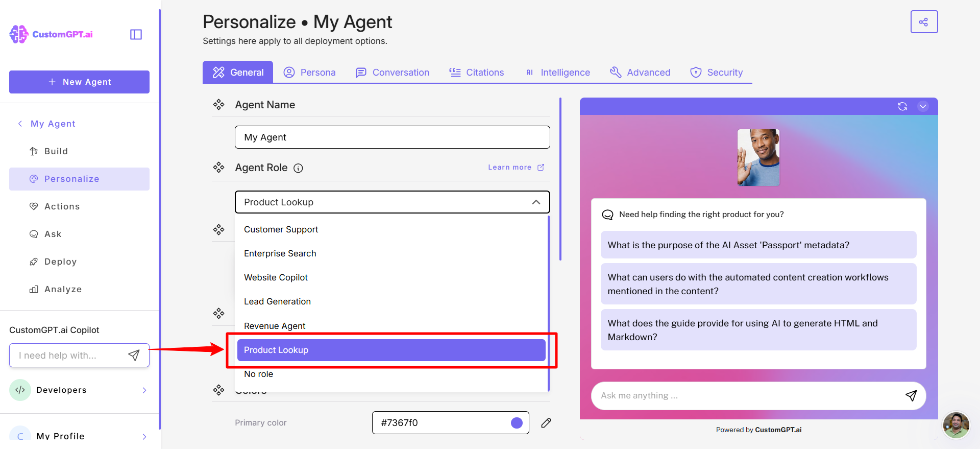
Task: Collapse the sidebar panel icon
Action: [x=136, y=34]
